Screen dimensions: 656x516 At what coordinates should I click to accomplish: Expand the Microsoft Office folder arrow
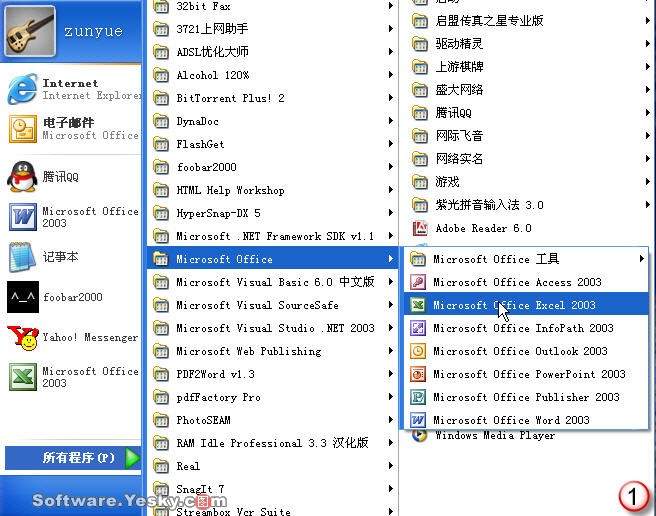pyautogui.click(x=390, y=259)
